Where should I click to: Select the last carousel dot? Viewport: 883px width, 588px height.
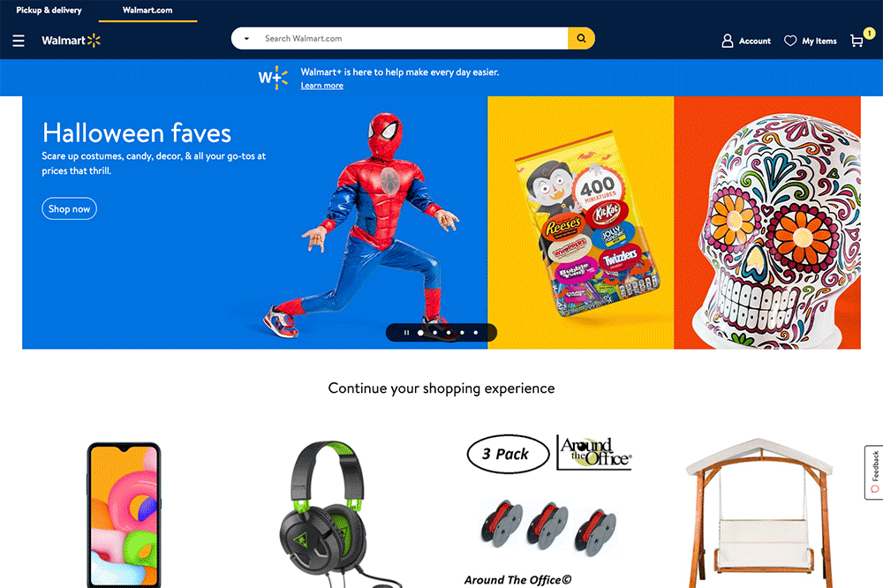[x=476, y=333]
